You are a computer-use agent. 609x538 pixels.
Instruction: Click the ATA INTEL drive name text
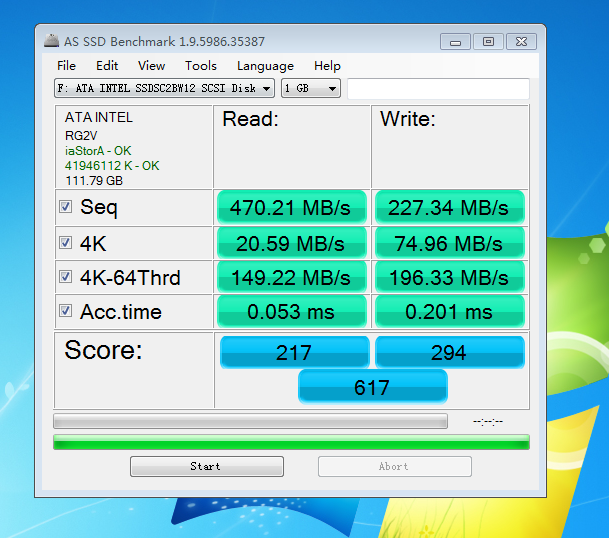99,117
